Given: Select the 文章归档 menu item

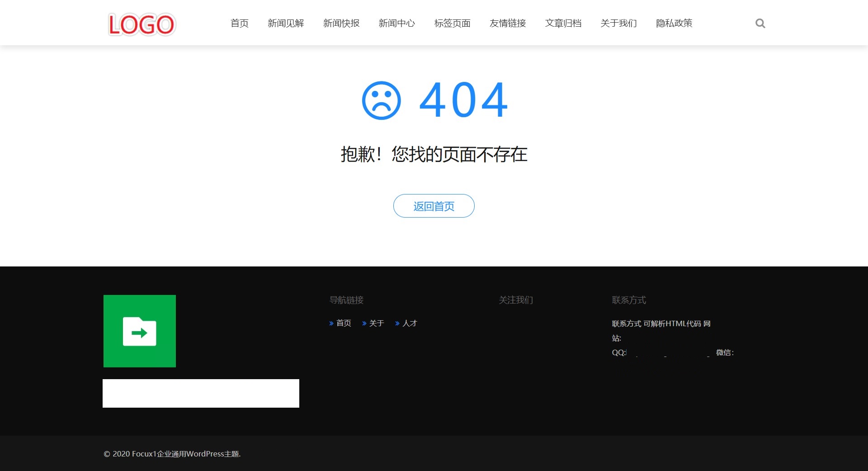Looking at the screenshot, I should pyautogui.click(x=563, y=24).
